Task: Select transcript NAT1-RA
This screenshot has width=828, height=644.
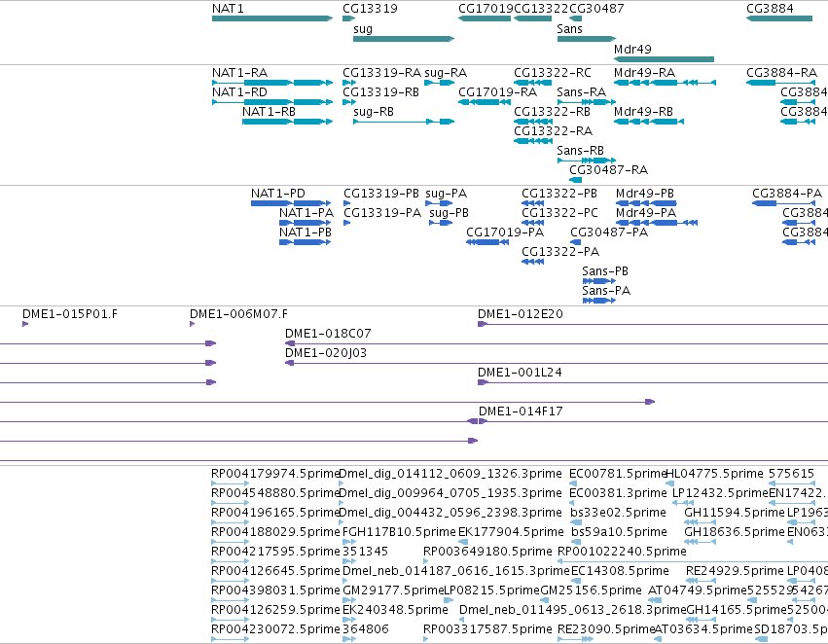Action: (x=272, y=83)
